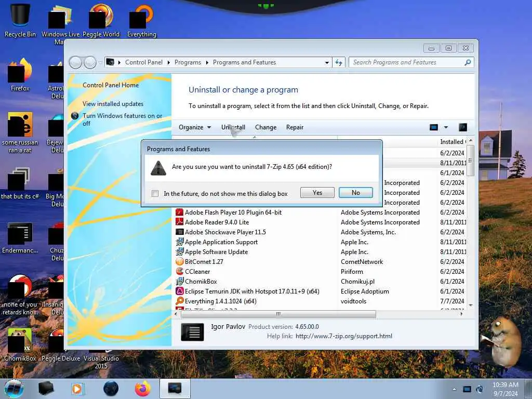
Task: Click the vertical scrollbar down arrow
Action: tap(471, 305)
